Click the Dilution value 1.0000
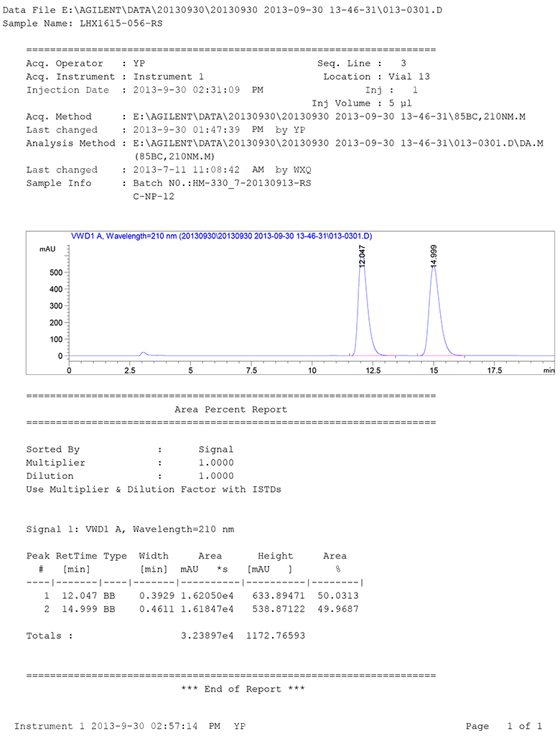The height and width of the screenshot is (754, 560). coord(216,476)
